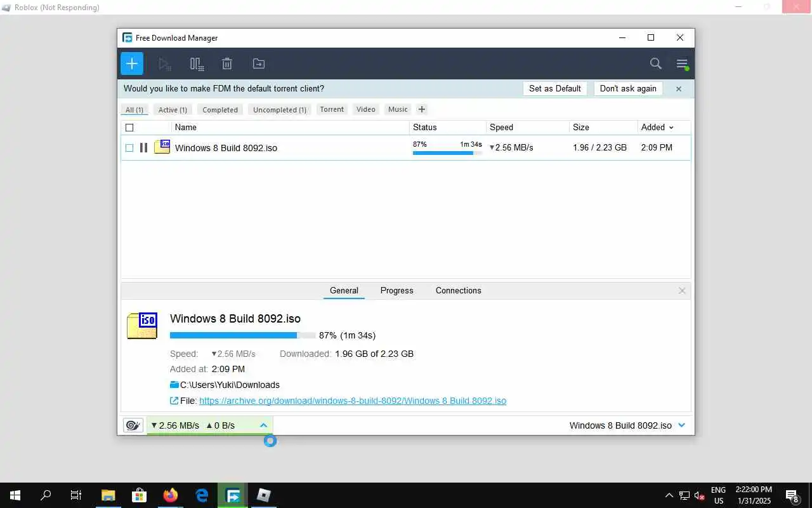The image size is (812, 508).
Task: Click the pause all downloads toolbar icon
Action: [197, 63]
